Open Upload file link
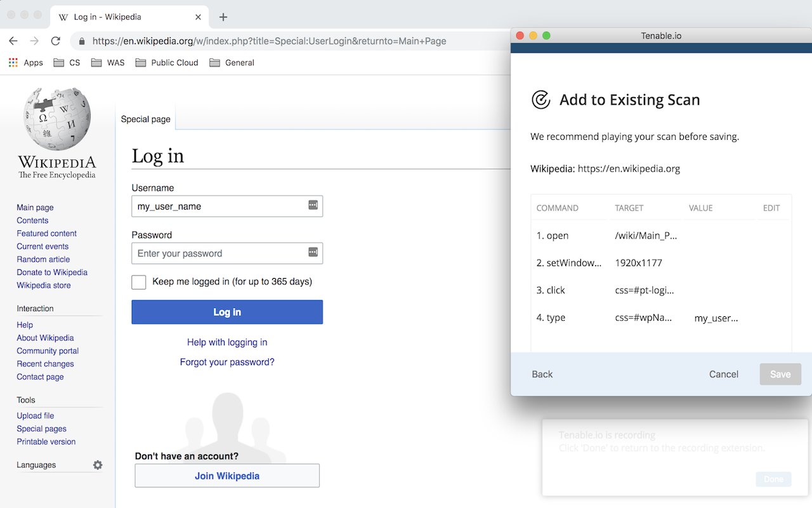The height and width of the screenshot is (508, 812). [36, 416]
